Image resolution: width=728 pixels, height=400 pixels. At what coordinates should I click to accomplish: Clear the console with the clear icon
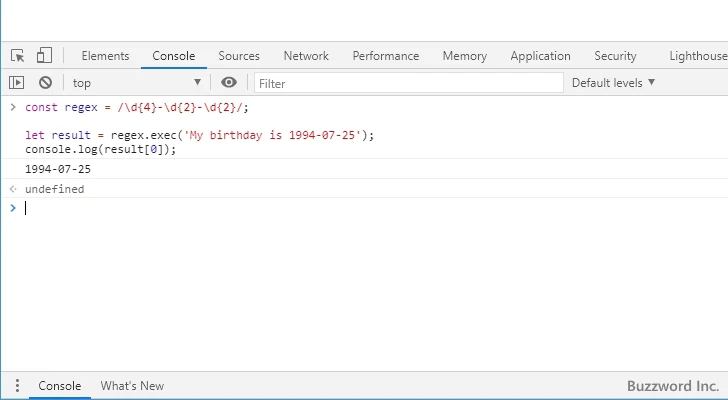(45, 83)
